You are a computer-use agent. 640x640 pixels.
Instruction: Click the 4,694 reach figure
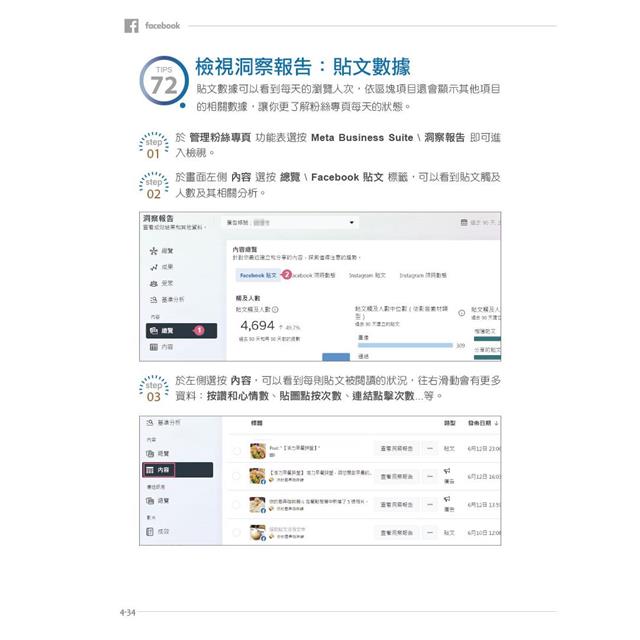point(257,326)
